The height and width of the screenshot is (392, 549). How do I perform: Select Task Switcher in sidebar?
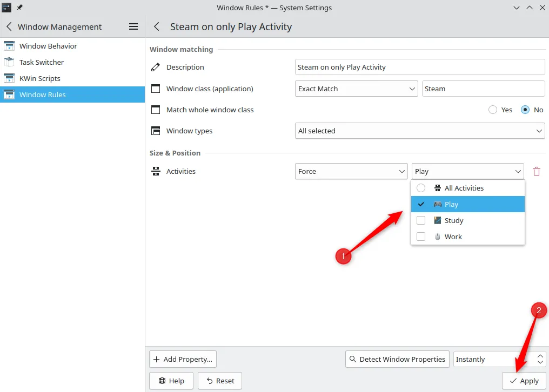click(42, 62)
